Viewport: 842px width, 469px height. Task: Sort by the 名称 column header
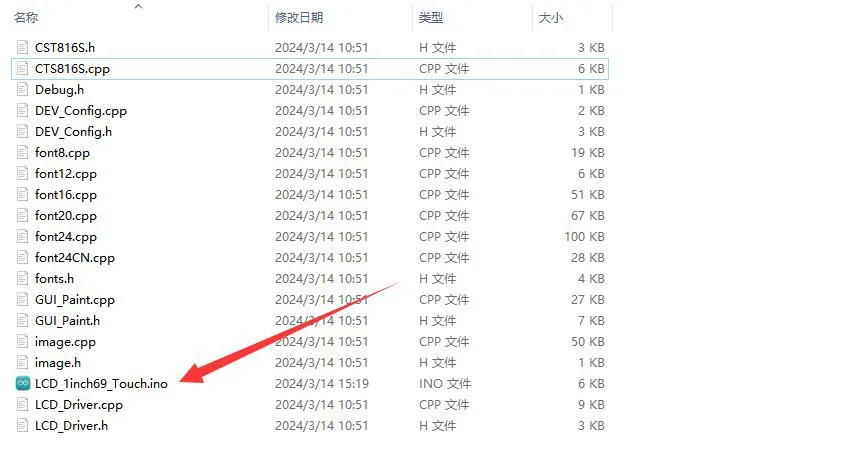[26, 18]
